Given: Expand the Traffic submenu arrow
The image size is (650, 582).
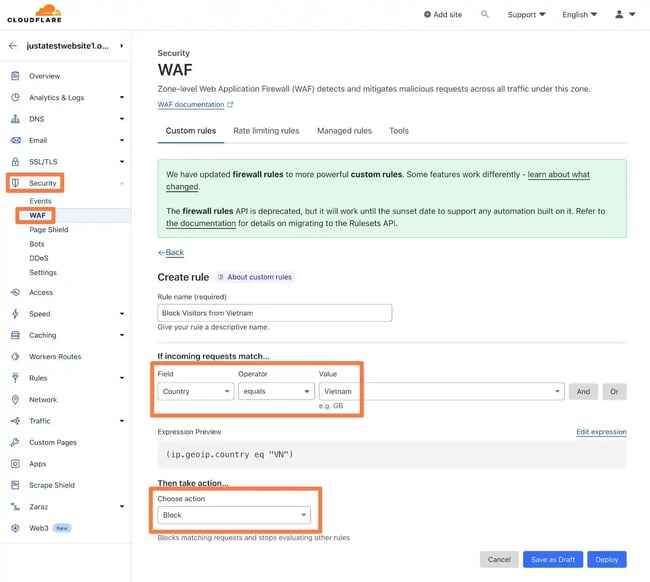Looking at the screenshot, I should pos(122,421).
